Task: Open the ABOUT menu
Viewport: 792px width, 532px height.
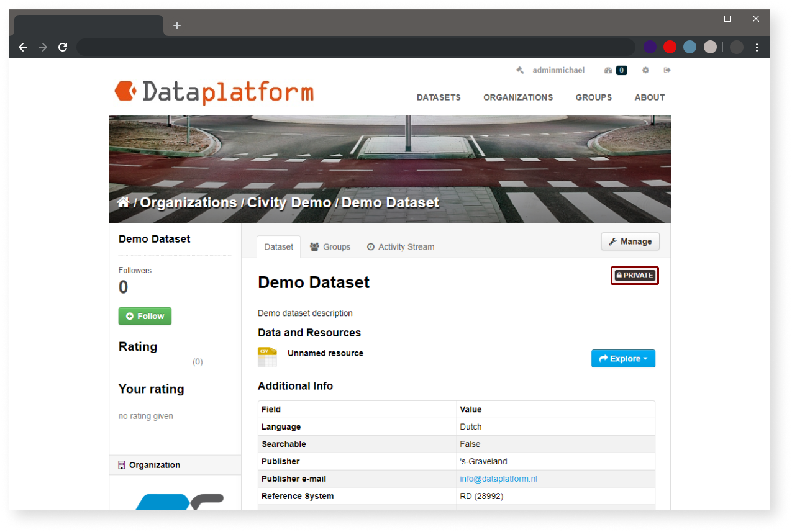Action: 650,97
